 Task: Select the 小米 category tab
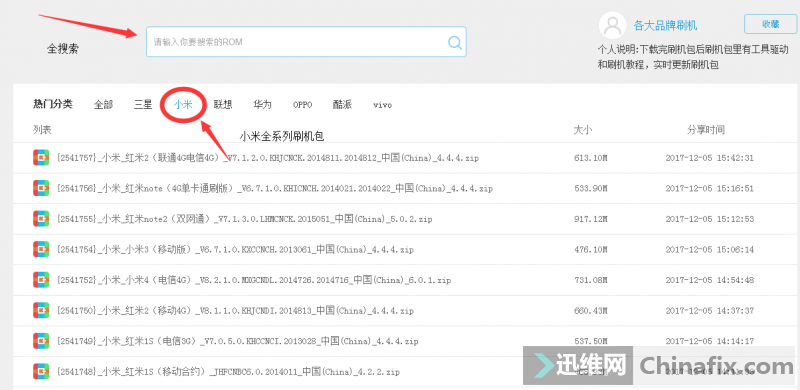183,105
